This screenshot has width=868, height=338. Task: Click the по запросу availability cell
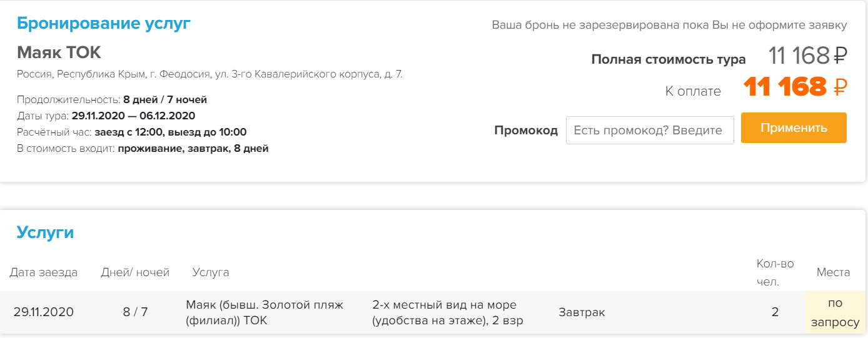(835, 312)
